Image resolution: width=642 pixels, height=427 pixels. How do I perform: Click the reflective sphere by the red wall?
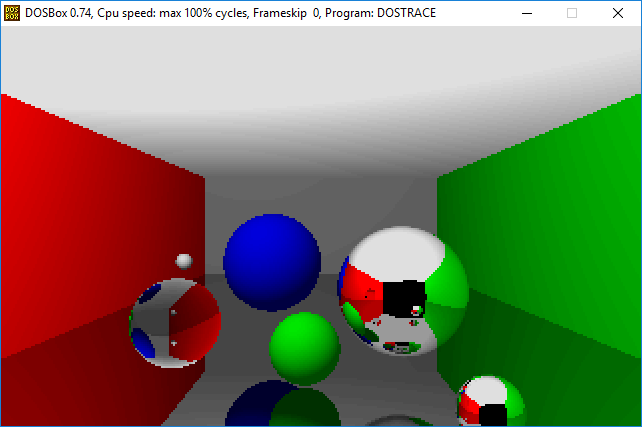[175, 323]
